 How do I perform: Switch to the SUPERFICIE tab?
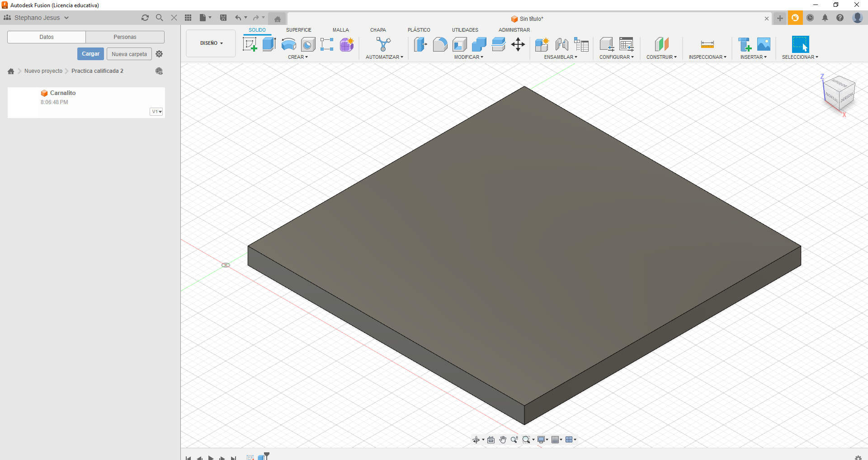coord(298,30)
